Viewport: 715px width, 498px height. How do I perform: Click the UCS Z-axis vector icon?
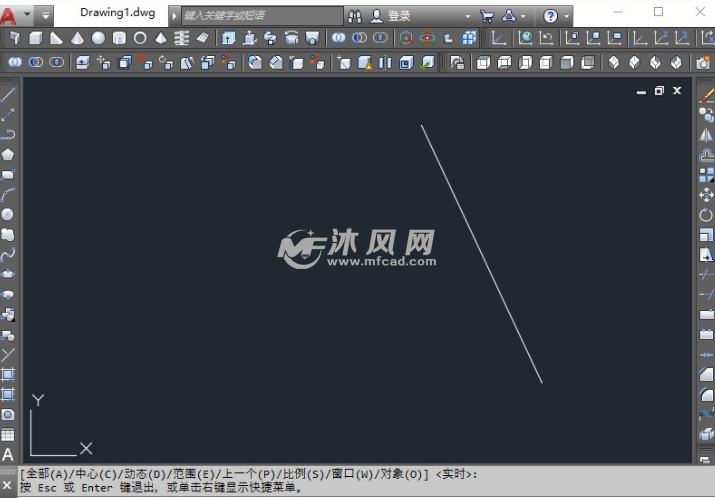[661, 38]
